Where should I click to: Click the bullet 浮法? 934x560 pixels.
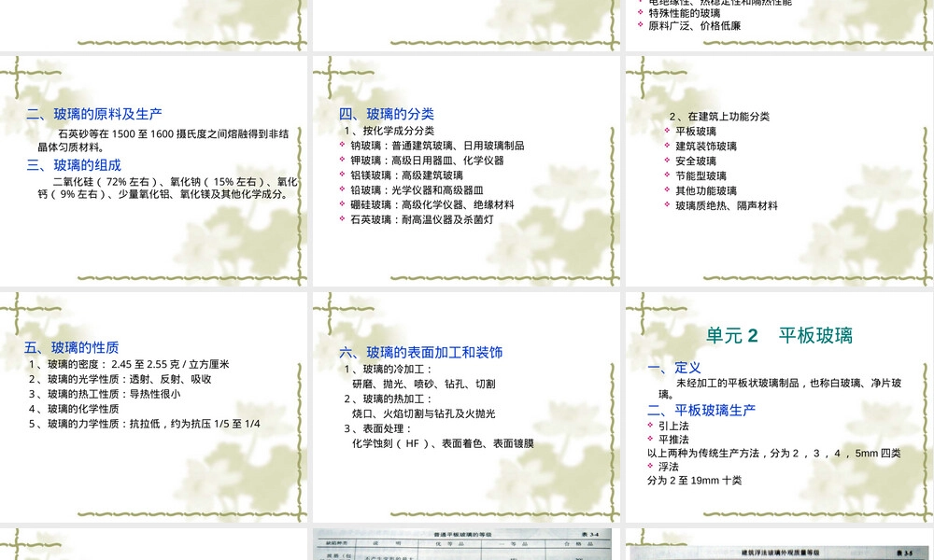[669, 468]
